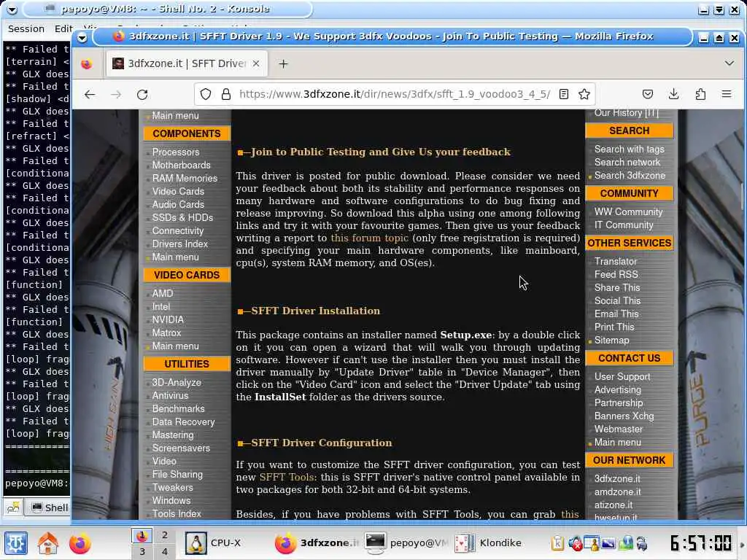Image resolution: width=747 pixels, height=560 pixels.
Task: Open the Tweakers utilities link
Action: [172, 488]
